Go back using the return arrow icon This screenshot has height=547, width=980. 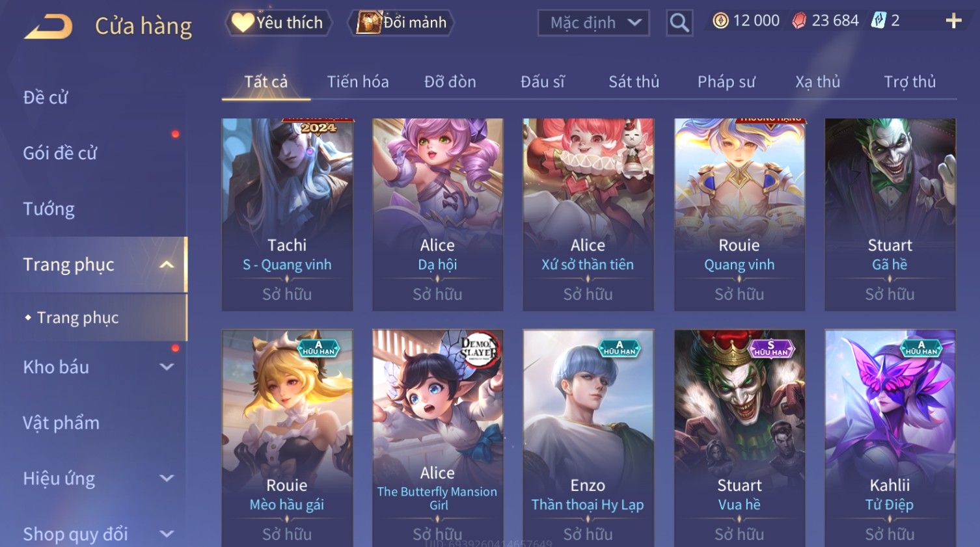click(48, 27)
